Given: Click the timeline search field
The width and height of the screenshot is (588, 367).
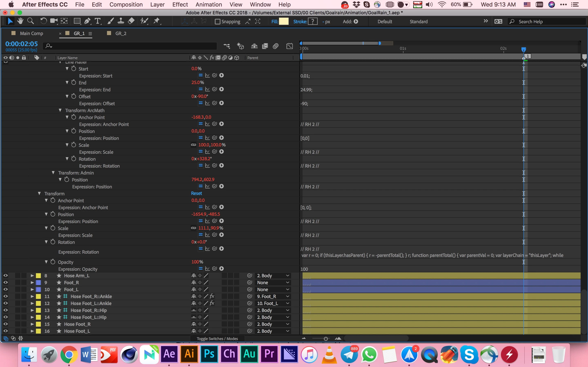Looking at the screenshot, I should pyautogui.click(x=131, y=46).
